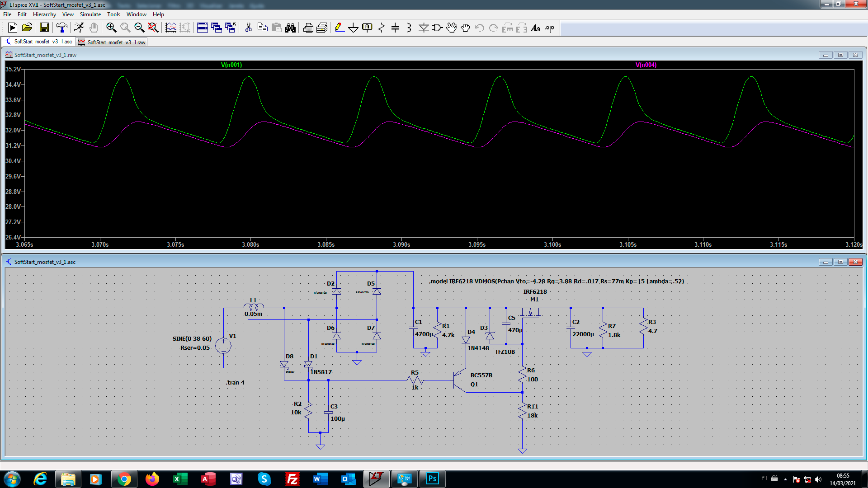Select the Place Resistor tool

click(382, 28)
